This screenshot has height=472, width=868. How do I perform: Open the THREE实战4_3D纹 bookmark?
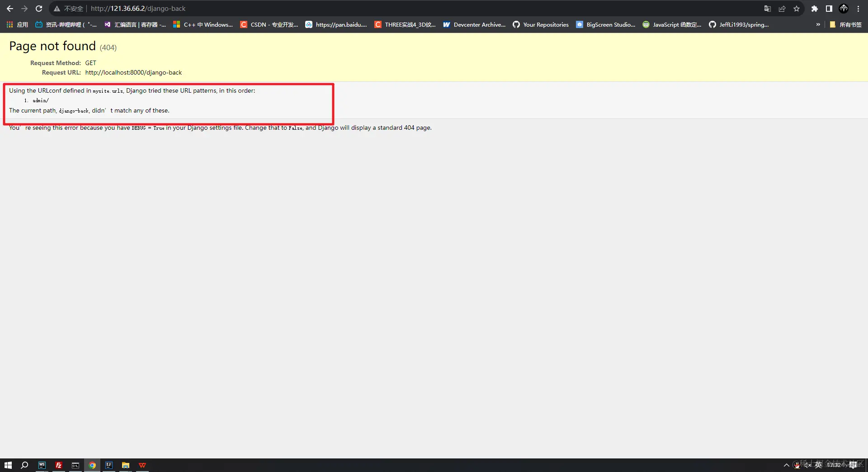click(405, 24)
